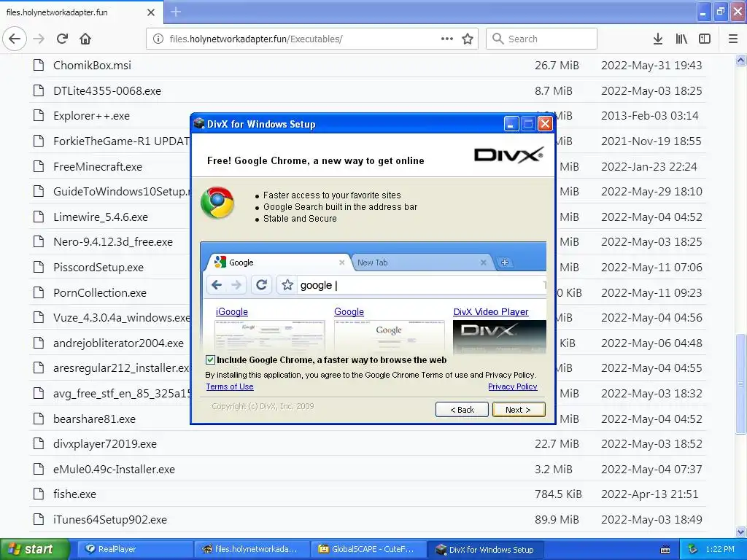Select the files.holynetworkada taskbar item

coord(252,549)
